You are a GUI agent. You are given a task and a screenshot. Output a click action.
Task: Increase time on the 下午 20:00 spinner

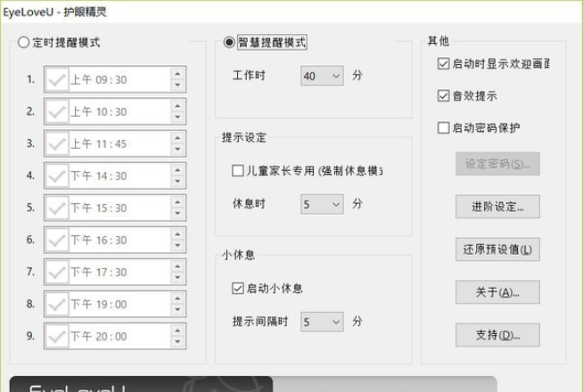pos(177,331)
